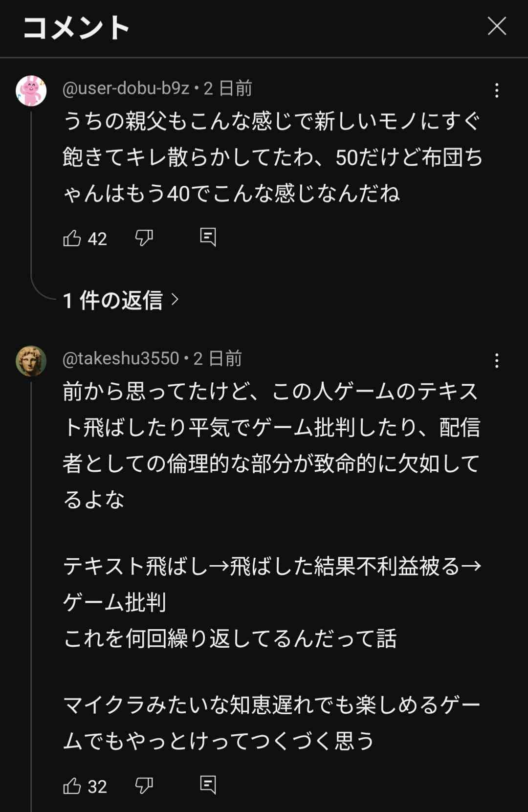528x812 pixels.
Task: Like the comment by @user-dobu-b9z
Action: point(72,238)
